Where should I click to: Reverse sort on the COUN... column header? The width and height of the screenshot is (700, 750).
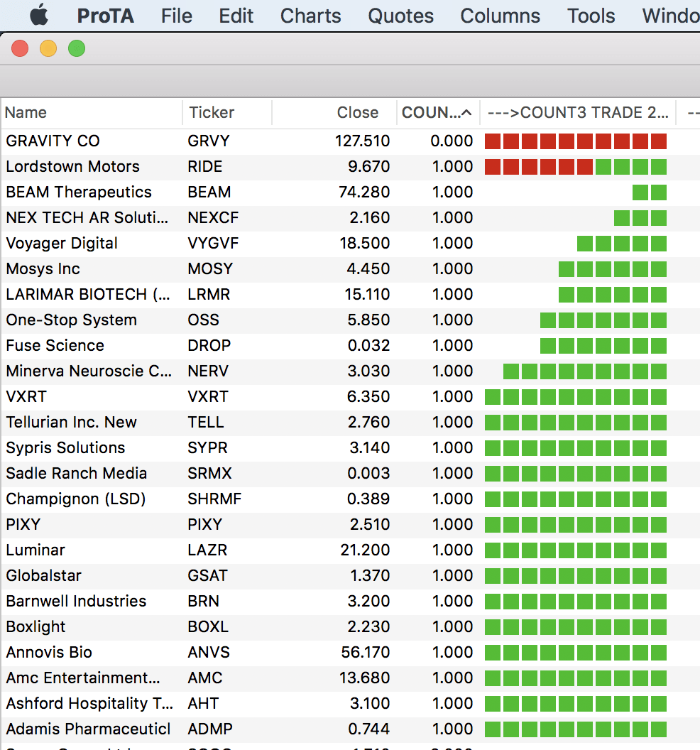[437, 112]
